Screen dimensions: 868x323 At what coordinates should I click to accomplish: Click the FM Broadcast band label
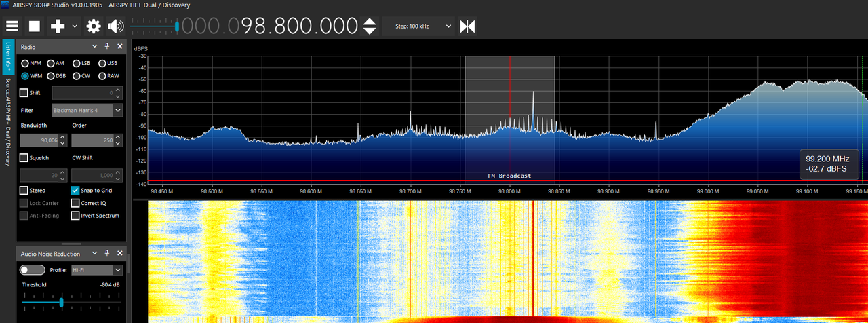509,176
